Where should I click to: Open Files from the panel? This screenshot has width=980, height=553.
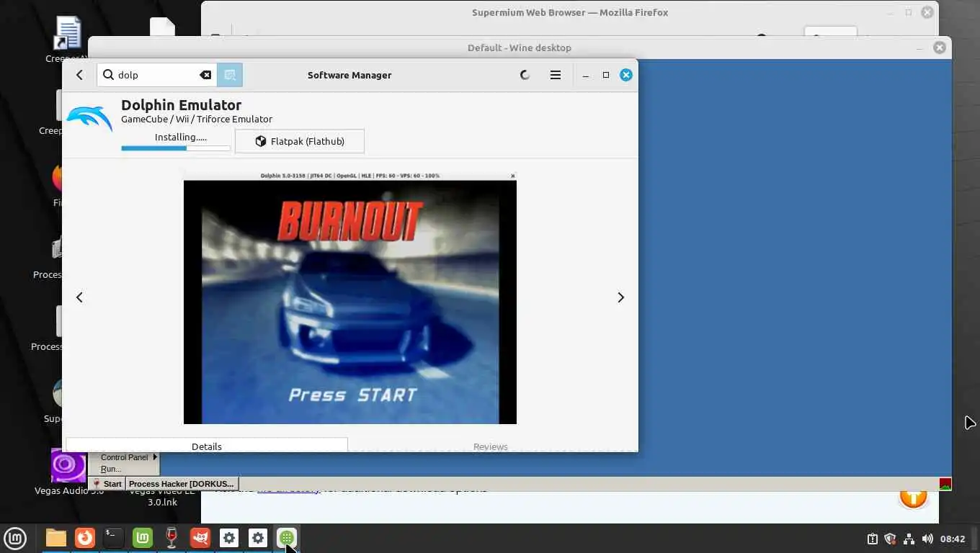55,538
